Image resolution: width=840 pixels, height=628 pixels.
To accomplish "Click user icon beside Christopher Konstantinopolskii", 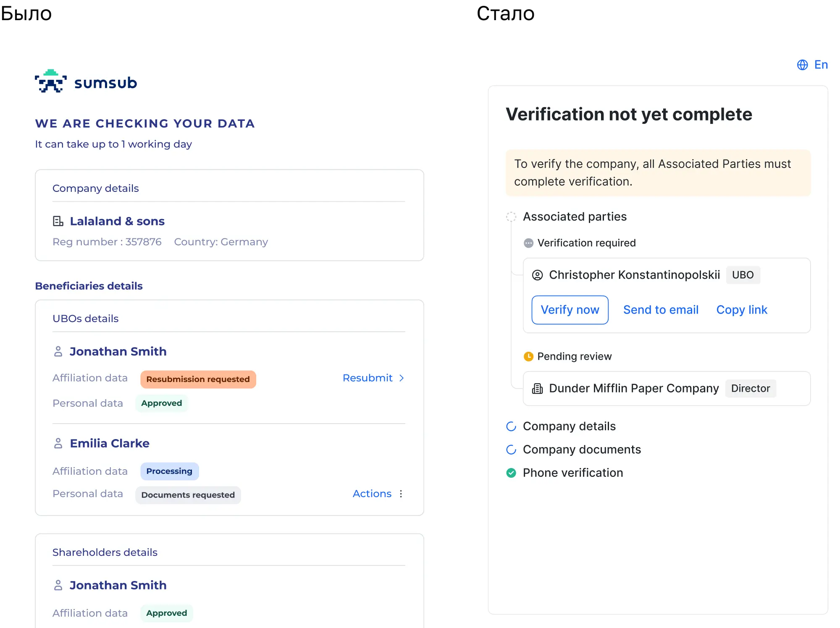I will click(537, 275).
